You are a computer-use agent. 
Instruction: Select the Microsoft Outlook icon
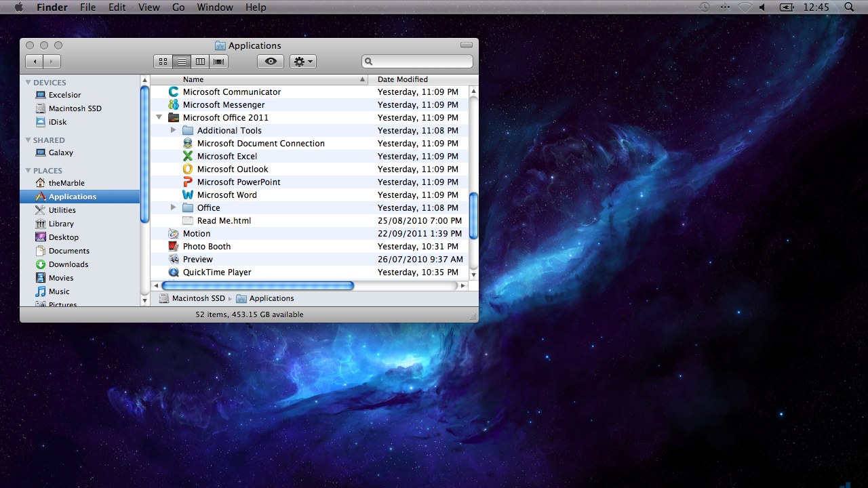click(x=188, y=169)
